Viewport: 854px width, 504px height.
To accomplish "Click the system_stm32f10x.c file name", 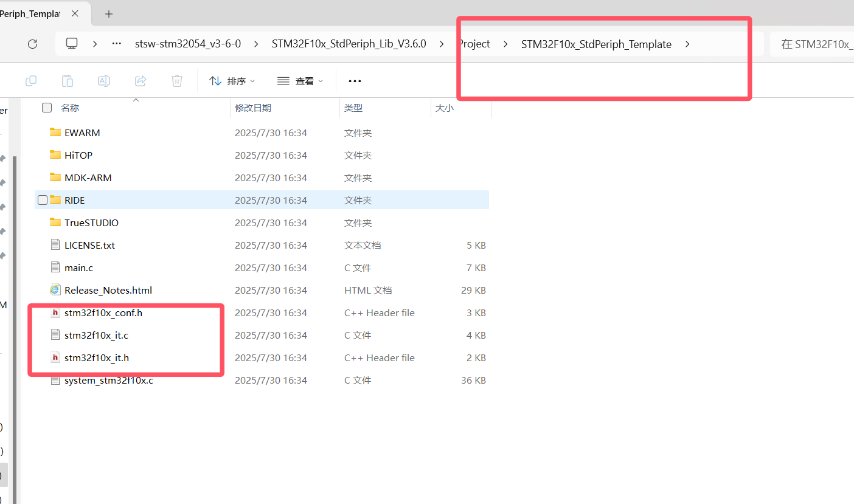I will [x=109, y=380].
